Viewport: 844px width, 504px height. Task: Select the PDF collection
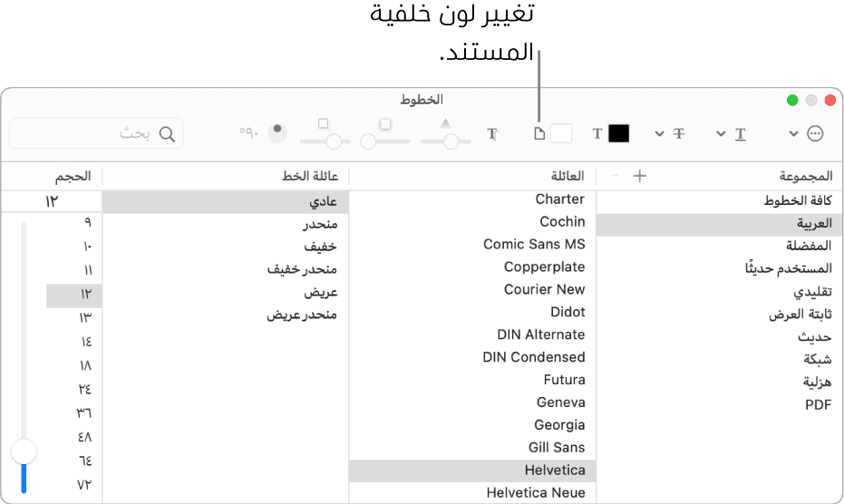coord(818,404)
